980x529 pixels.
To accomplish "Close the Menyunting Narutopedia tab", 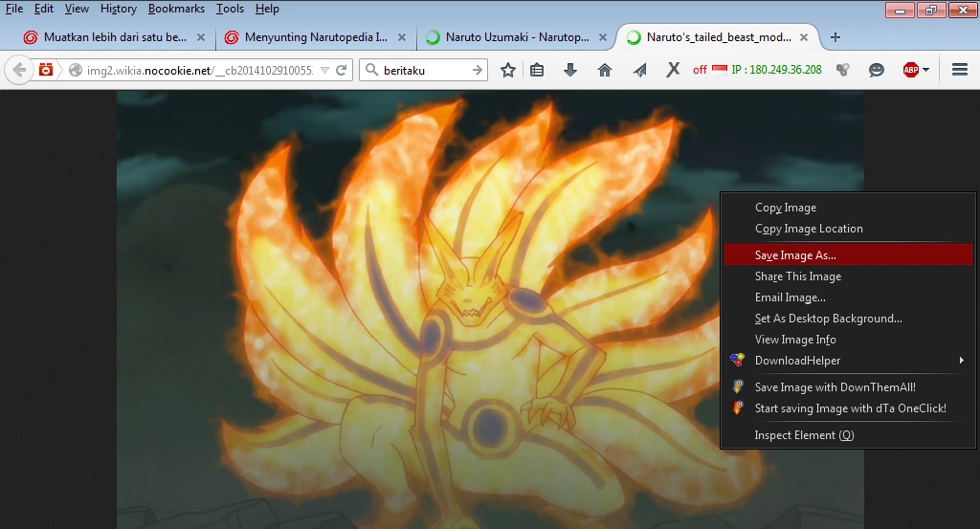I will (402, 37).
